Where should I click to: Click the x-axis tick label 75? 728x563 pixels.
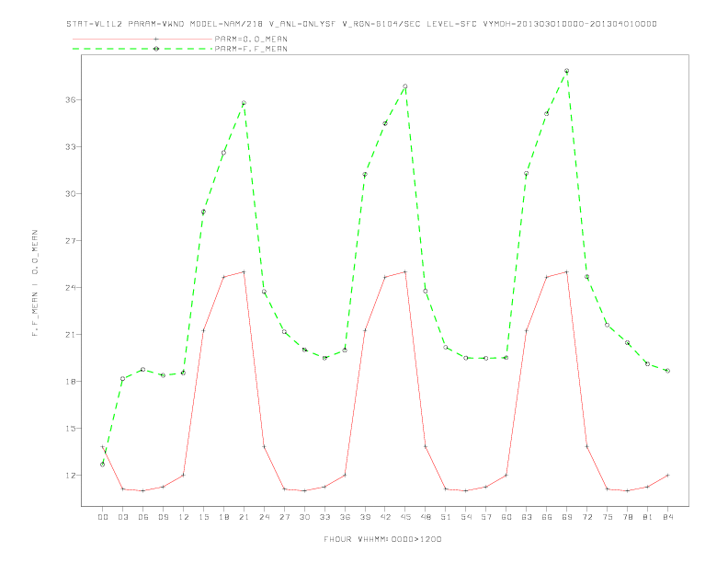(x=608, y=517)
